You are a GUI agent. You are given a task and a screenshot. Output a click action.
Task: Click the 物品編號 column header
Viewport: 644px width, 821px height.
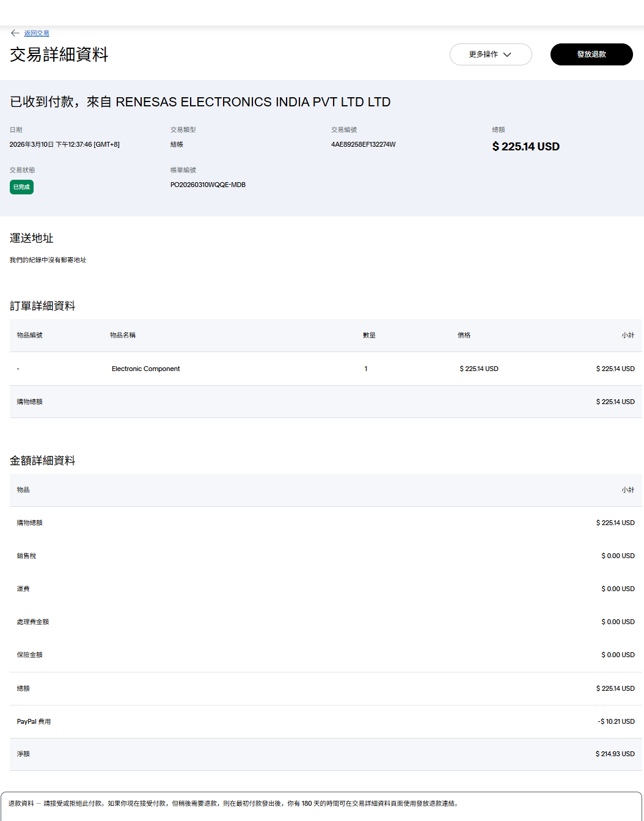pos(30,335)
